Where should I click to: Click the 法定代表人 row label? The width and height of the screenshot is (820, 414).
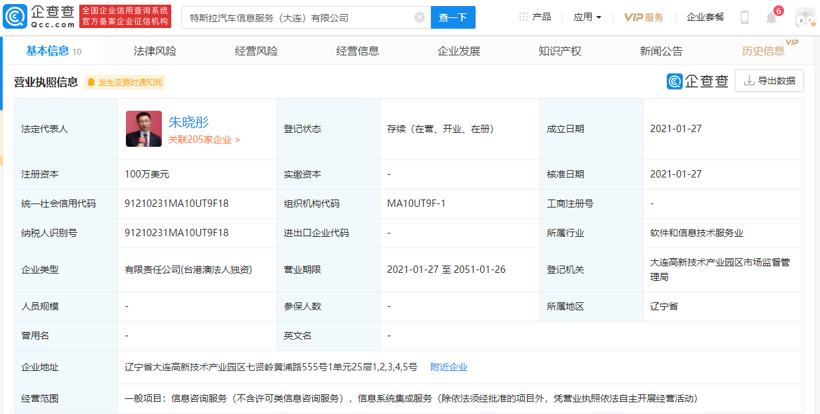point(44,129)
